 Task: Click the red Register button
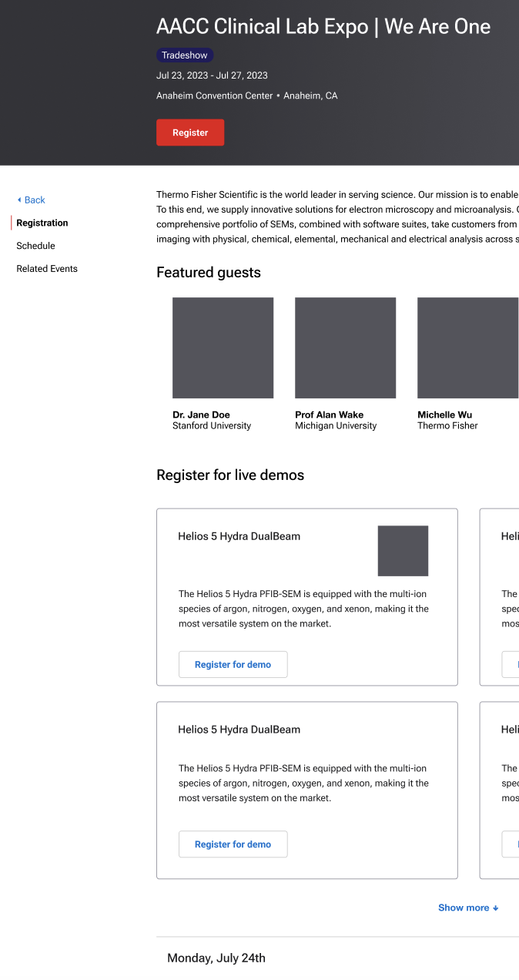[x=190, y=133]
